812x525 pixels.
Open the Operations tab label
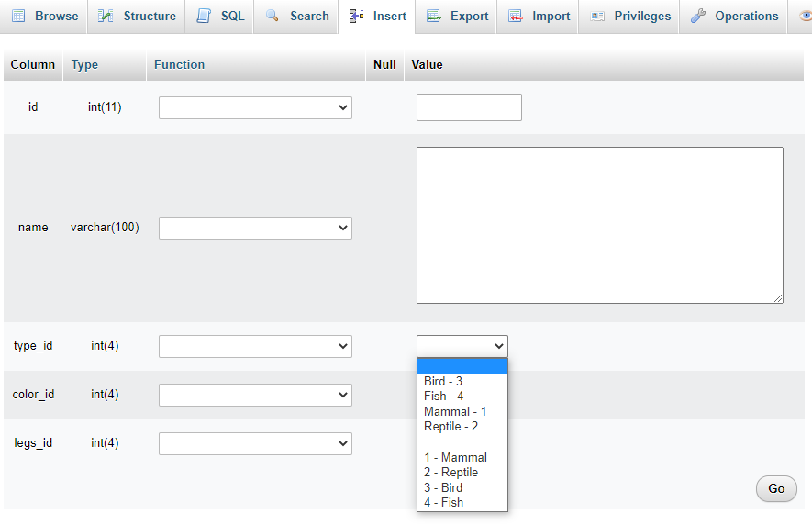coord(746,17)
